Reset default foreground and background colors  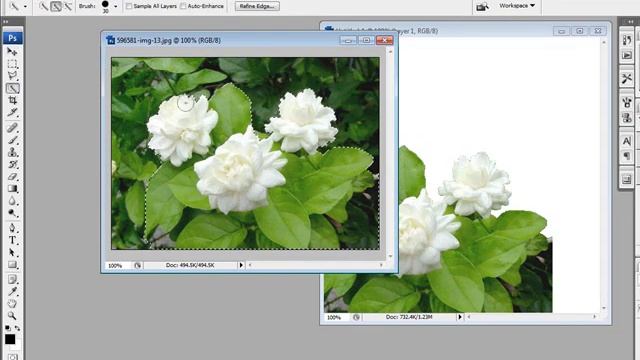point(8,328)
